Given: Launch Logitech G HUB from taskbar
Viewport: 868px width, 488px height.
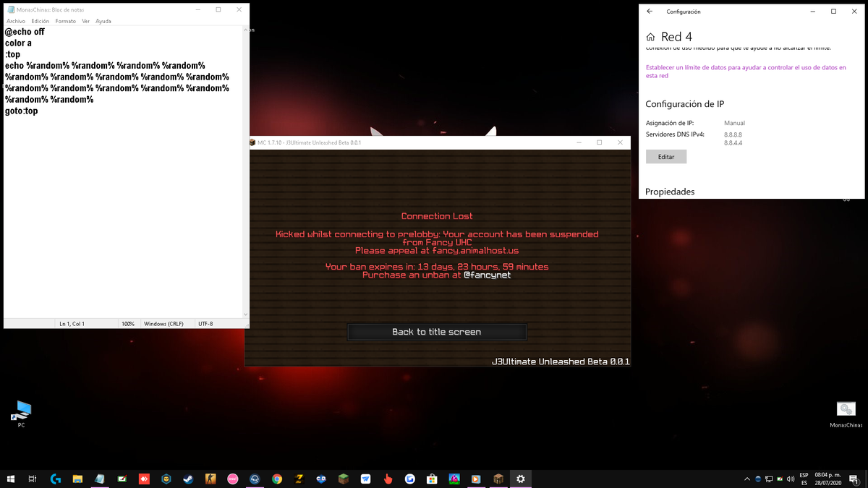Looking at the screenshot, I should point(56,479).
